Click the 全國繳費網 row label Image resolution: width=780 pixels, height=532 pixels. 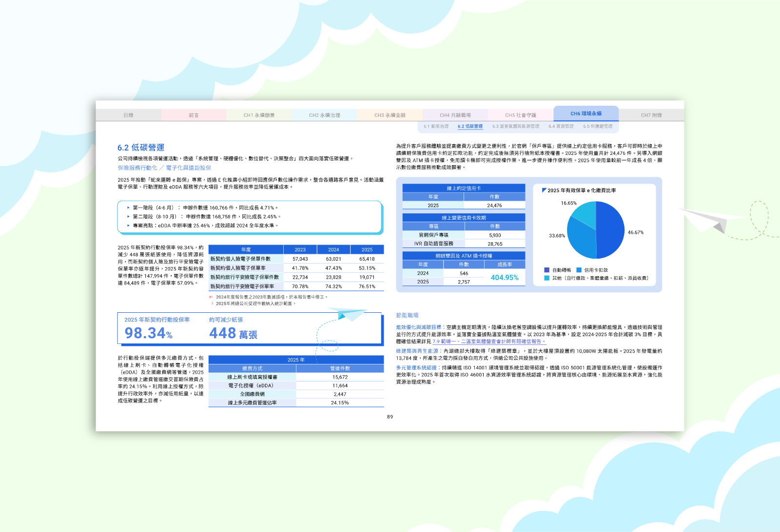pyautogui.click(x=252, y=394)
